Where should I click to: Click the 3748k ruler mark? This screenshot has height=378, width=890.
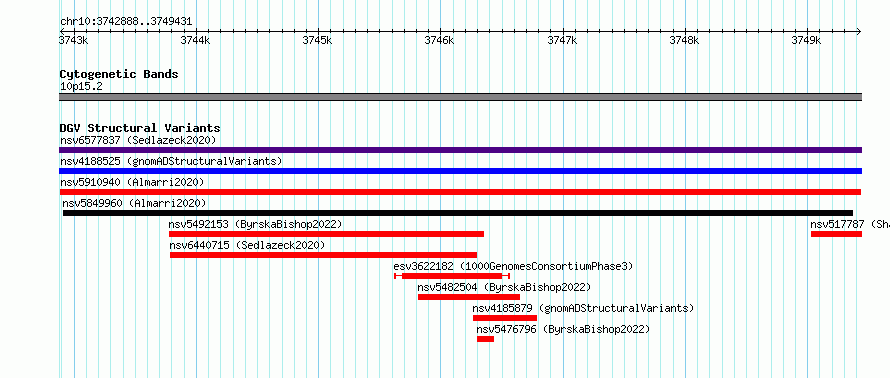pos(685,40)
